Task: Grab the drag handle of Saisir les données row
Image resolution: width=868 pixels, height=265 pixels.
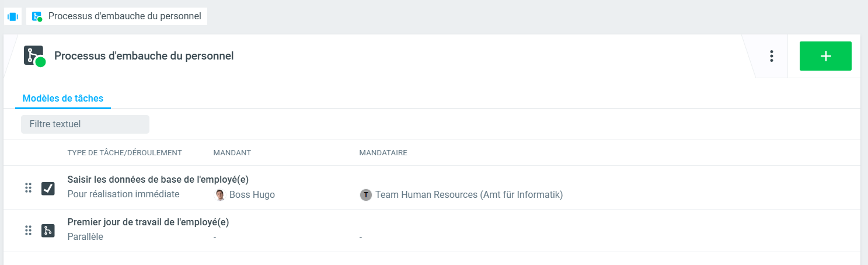Action: (28, 188)
